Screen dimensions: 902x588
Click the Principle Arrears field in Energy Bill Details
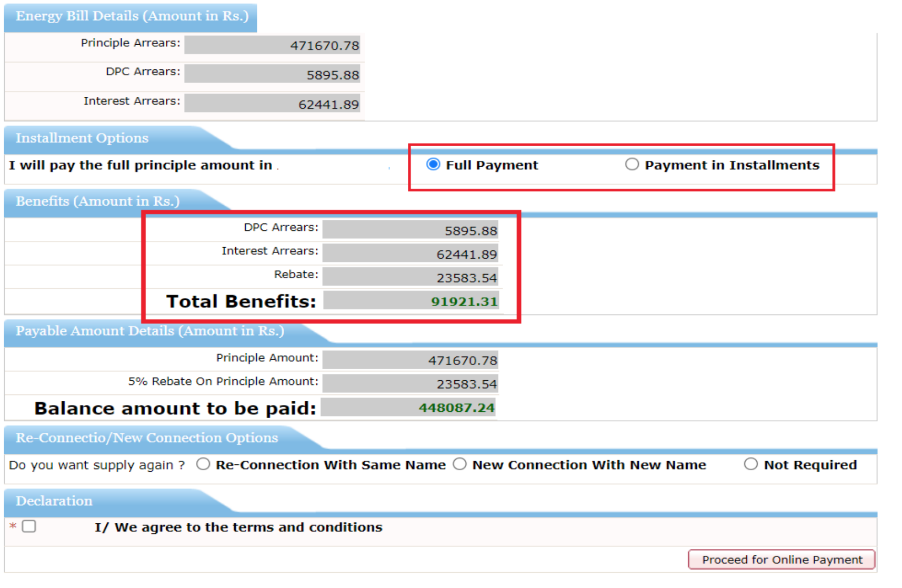point(272,45)
